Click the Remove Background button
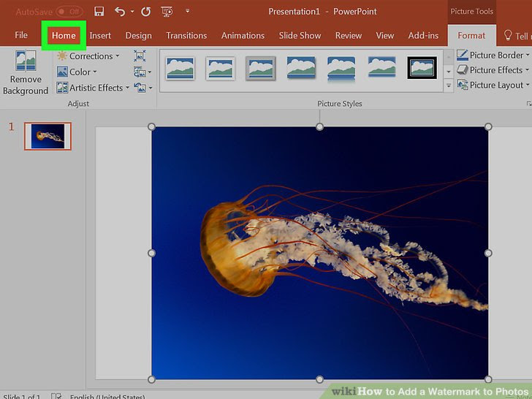Image resolution: width=532 pixels, height=399 pixels. [x=26, y=72]
